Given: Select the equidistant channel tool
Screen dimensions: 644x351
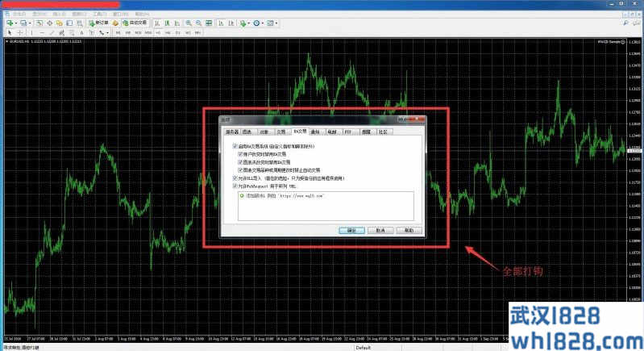Looking at the screenshot, I should [61, 32].
